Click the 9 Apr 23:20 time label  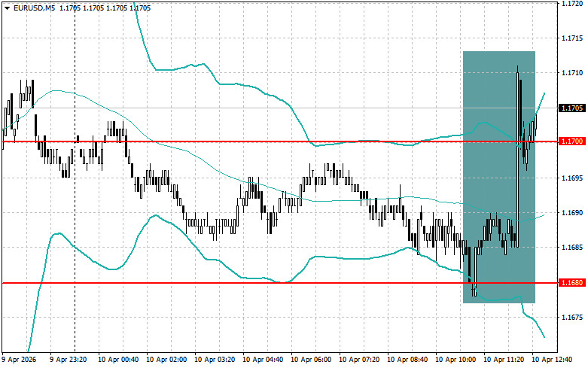tap(69, 360)
